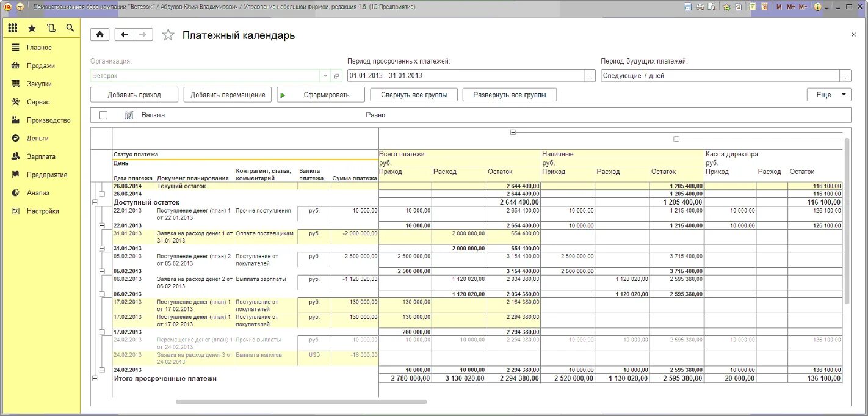This screenshot has width=868, height=416.
Task: Open the Настройки section
Action: tap(43, 211)
